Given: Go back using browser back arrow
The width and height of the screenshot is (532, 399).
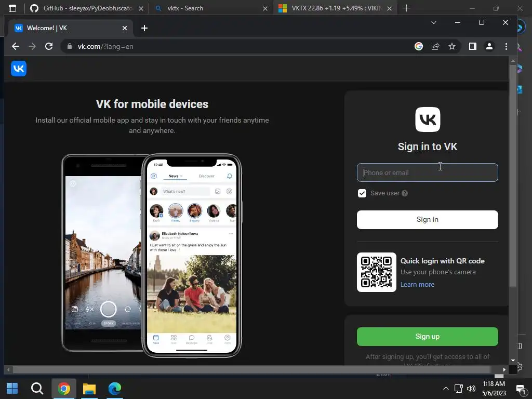Looking at the screenshot, I should pos(16,46).
